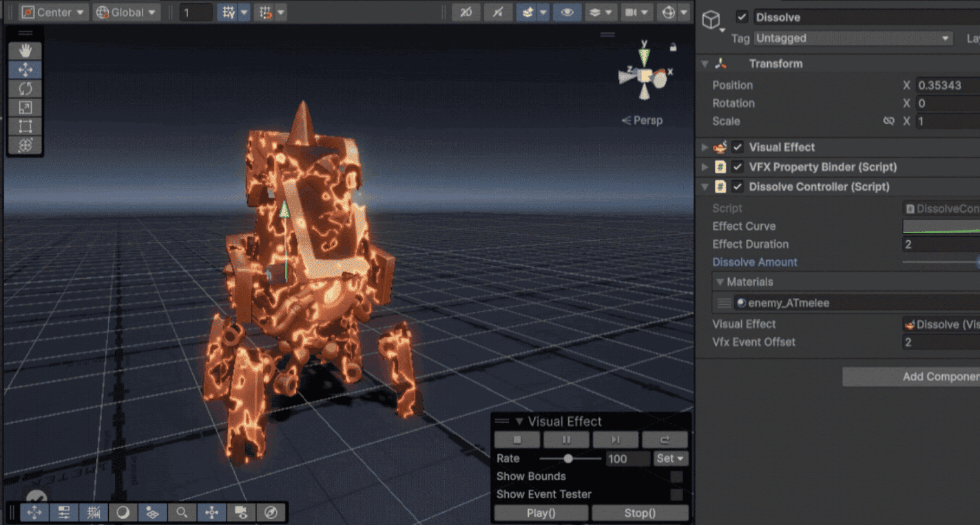Toggle scene lighting icon
The width and height of the screenshot is (980, 525).
click(x=498, y=12)
